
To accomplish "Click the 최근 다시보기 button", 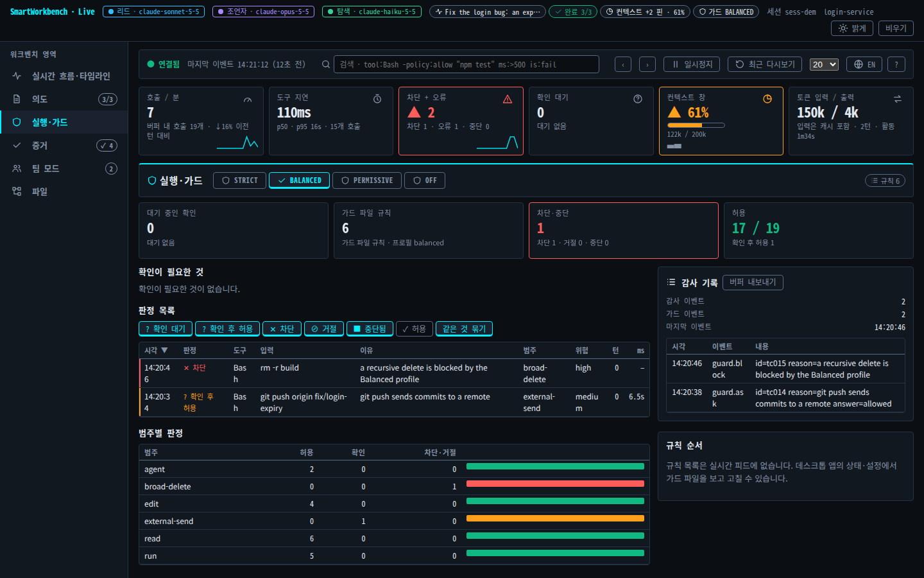I will pyautogui.click(x=765, y=64).
